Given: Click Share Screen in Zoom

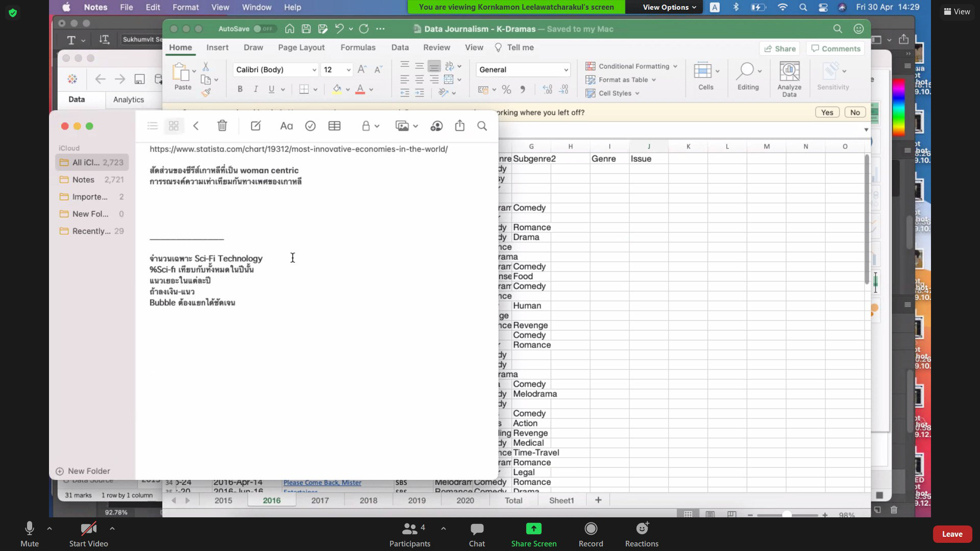Looking at the screenshot, I should (534, 534).
